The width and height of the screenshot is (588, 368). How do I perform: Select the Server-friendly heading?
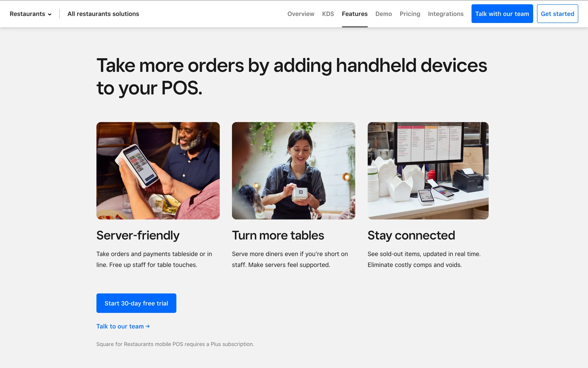point(138,236)
